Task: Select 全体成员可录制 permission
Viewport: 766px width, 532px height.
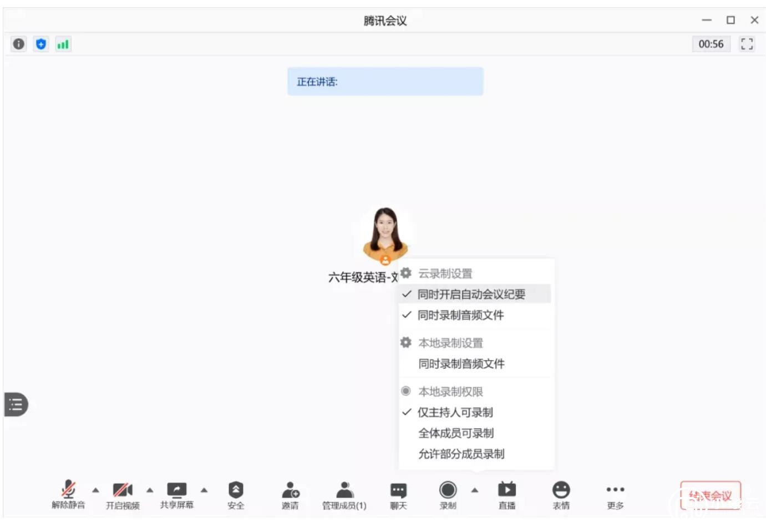Action: click(x=475, y=433)
